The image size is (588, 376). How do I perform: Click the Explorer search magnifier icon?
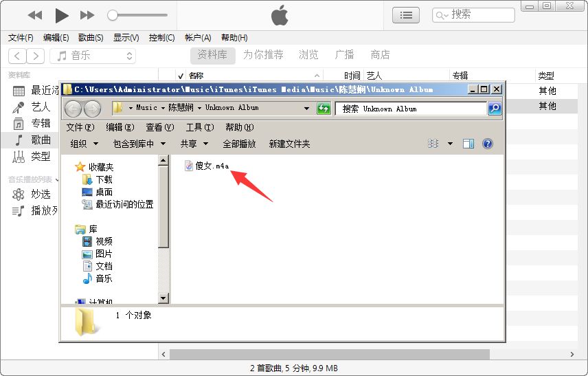495,108
